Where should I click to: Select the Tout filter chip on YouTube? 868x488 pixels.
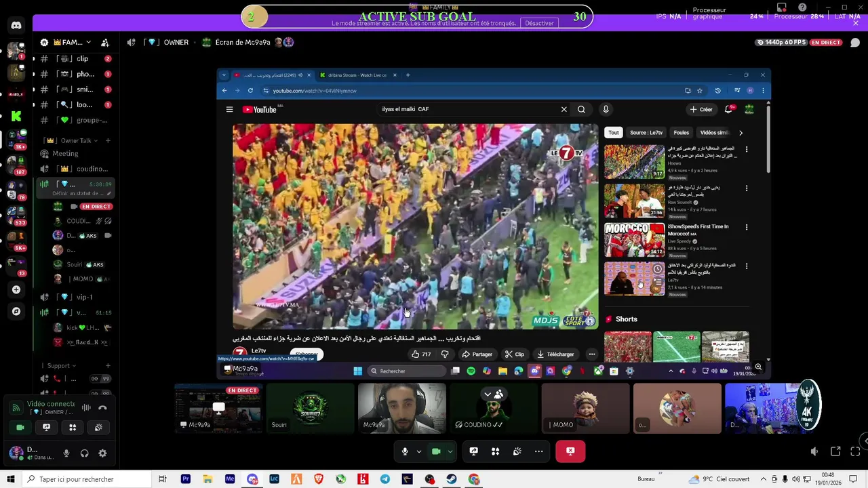click(x=613, y=133)
